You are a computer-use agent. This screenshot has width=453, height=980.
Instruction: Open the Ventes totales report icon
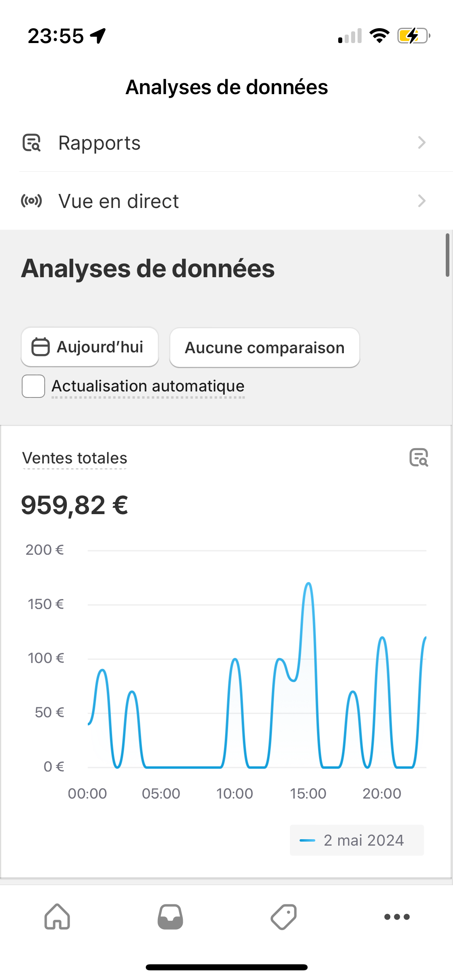point(419,457)
